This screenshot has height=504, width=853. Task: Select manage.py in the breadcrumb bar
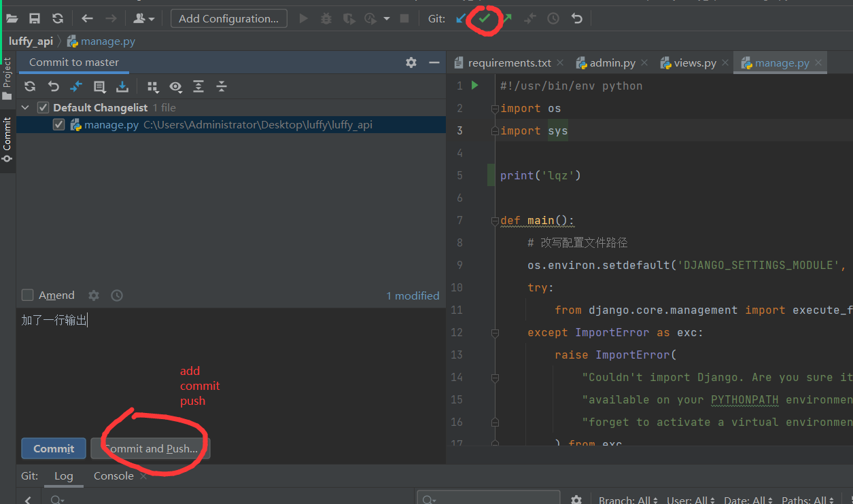(101, 41)
